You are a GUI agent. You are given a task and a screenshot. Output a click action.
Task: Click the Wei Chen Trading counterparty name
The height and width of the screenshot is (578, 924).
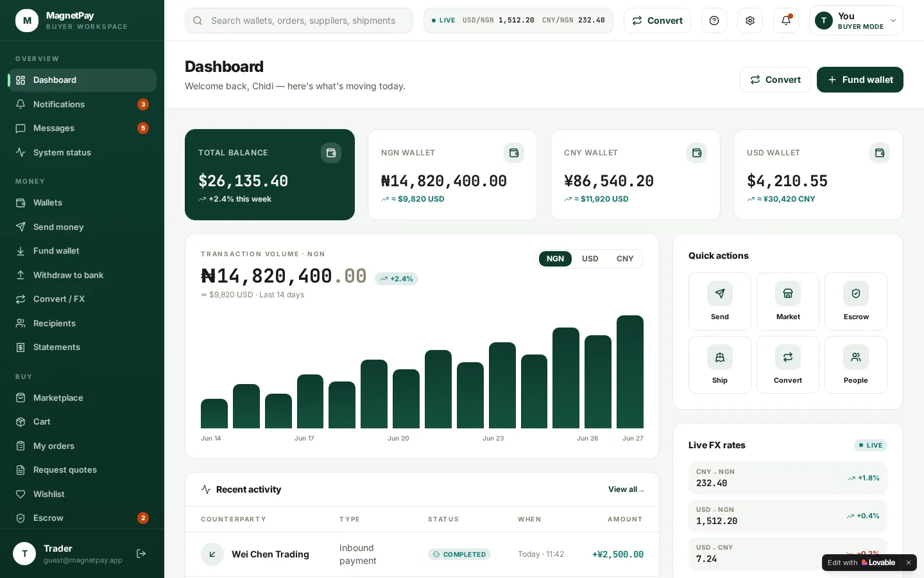point(270,554)
